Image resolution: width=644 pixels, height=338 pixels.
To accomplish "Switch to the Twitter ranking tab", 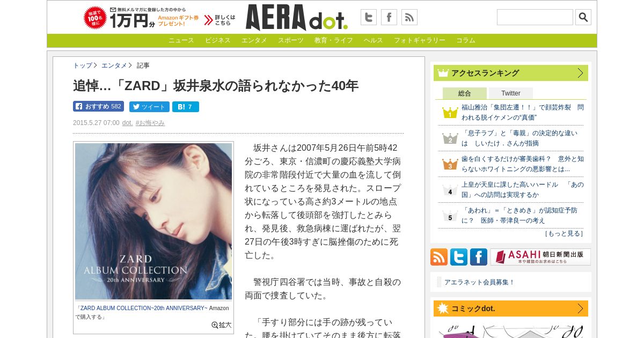I will 511,93.
